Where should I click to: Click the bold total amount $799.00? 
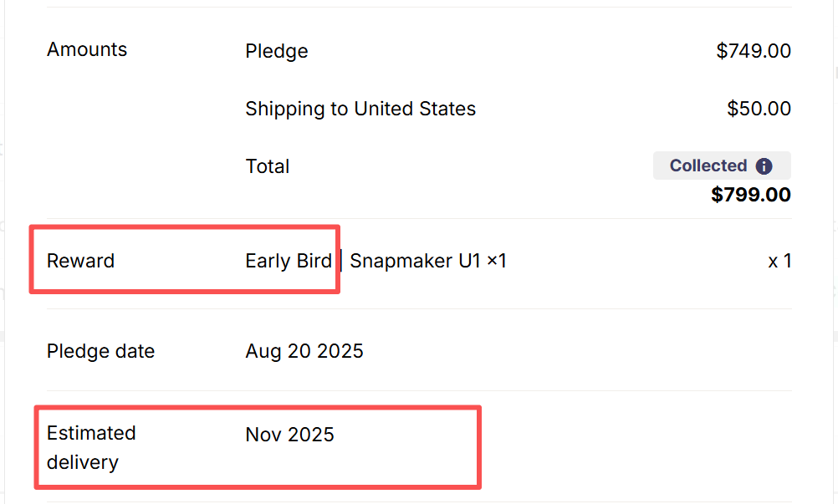coord(751,195)
